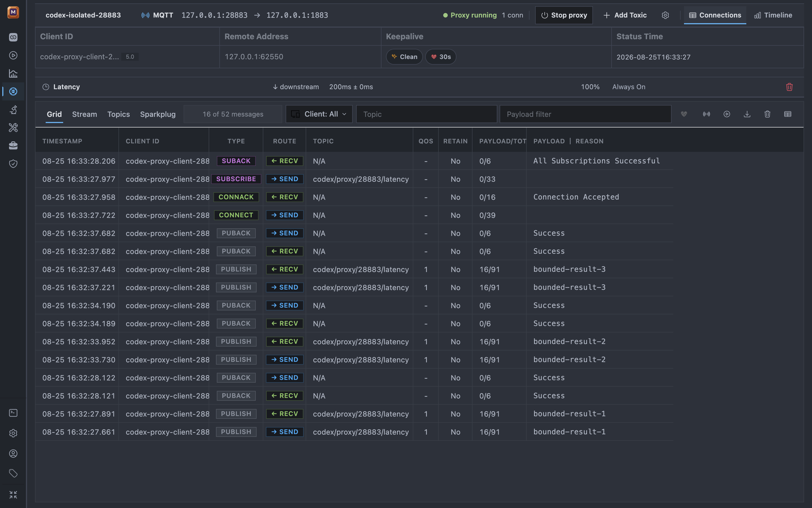Open the tag icon in sidebar
This screenshot has width=812, height=508.
coord(13,474)
